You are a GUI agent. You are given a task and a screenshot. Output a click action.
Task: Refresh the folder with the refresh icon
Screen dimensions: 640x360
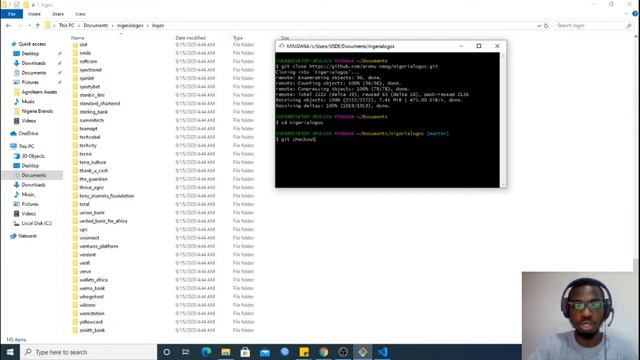(x=546, y=25)
